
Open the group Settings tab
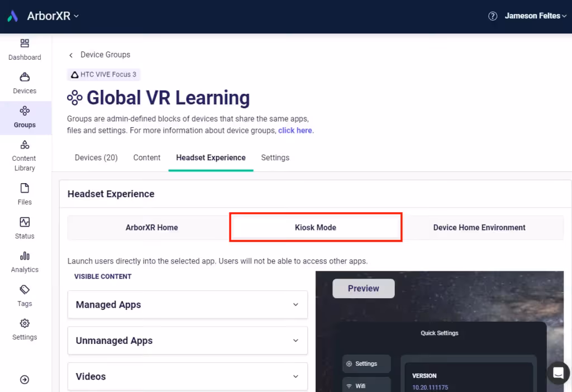pyautogui.click(x=275, y=157)
